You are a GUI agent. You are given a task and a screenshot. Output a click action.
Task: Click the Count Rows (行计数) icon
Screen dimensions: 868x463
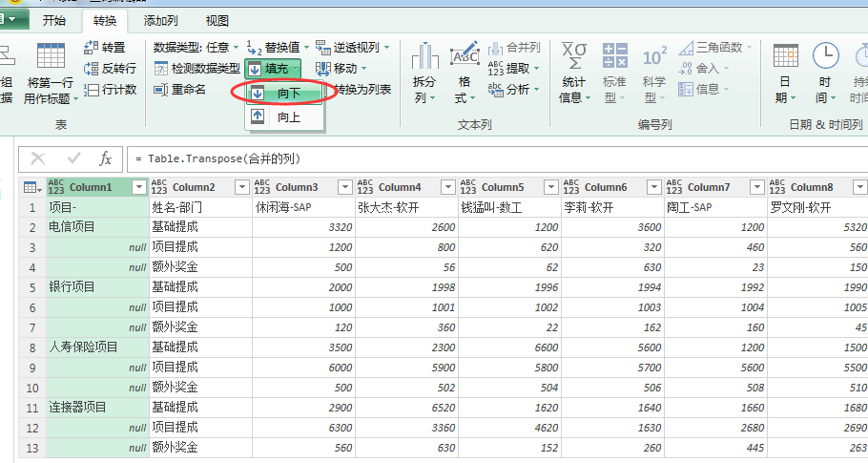[x=91, y=90]
